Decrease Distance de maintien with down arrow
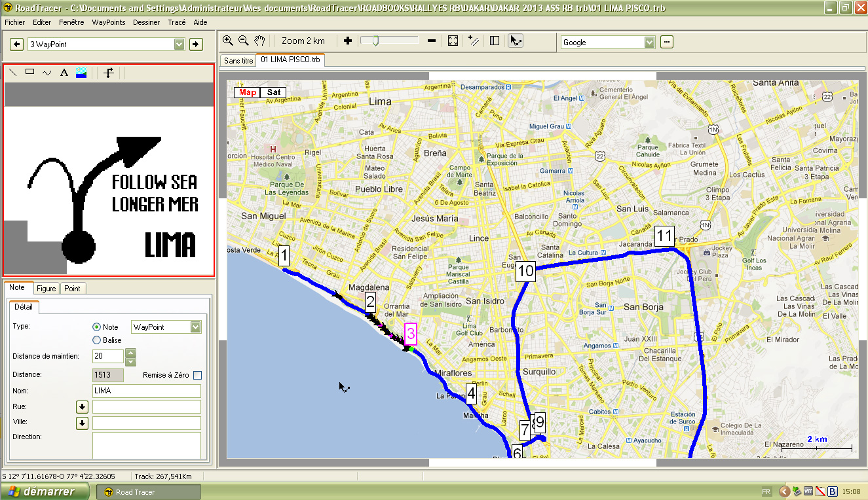868x500 pixels. pyautogui.click(x=130, y=361)
